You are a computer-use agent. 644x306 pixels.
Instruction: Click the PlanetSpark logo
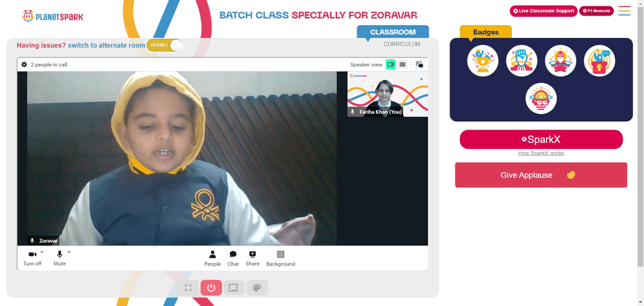pyautogui.click(x=52, y=16)
